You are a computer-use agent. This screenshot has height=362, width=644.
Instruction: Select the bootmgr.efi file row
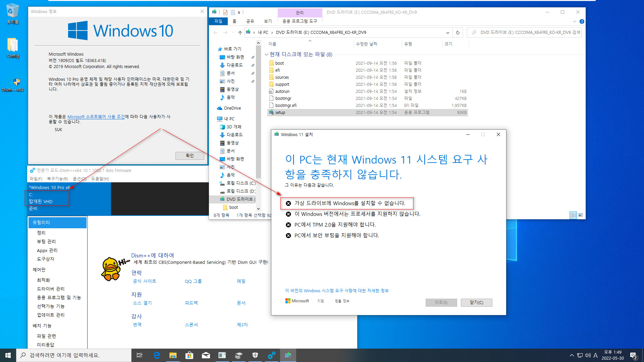click(367, 106)
